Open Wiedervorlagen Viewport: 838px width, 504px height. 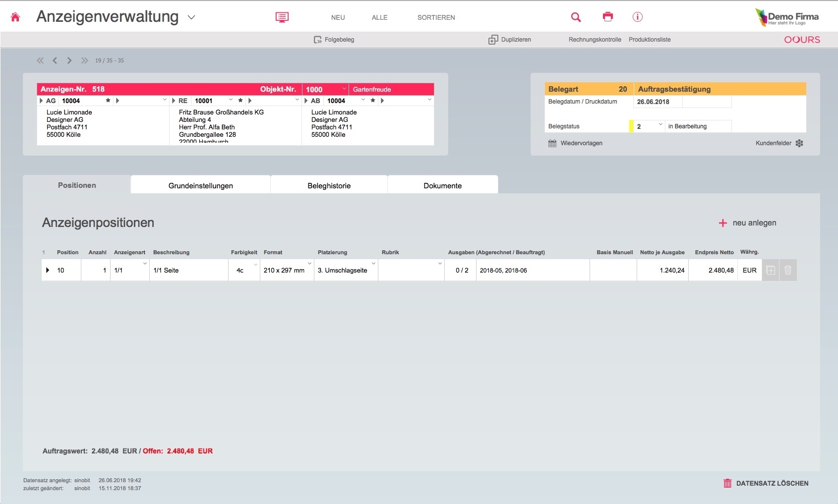tap(576, 143)
